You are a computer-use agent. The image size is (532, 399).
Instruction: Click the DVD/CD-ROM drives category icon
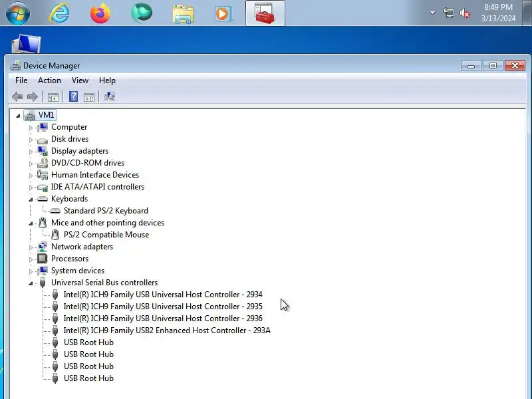tap(43, 163)
